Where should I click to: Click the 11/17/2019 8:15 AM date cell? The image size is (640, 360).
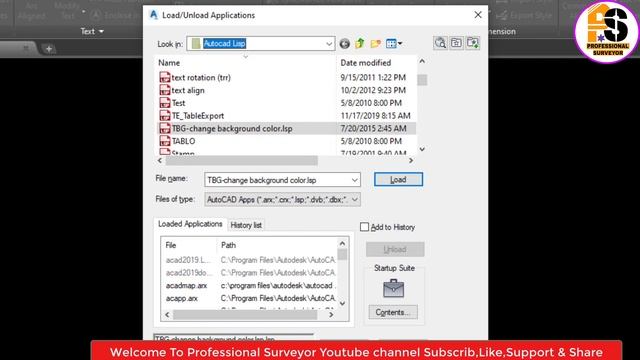click(376, 116)
